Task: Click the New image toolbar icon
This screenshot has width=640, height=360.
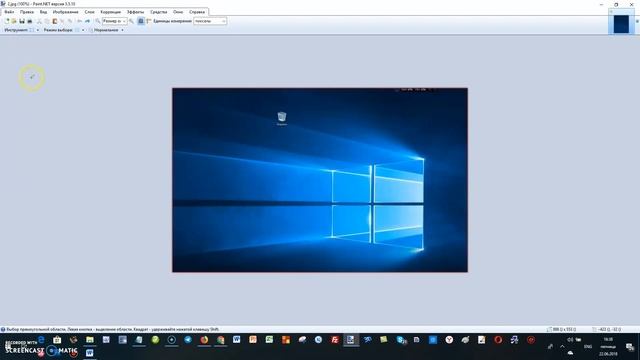Action: (x=7, y=21)
